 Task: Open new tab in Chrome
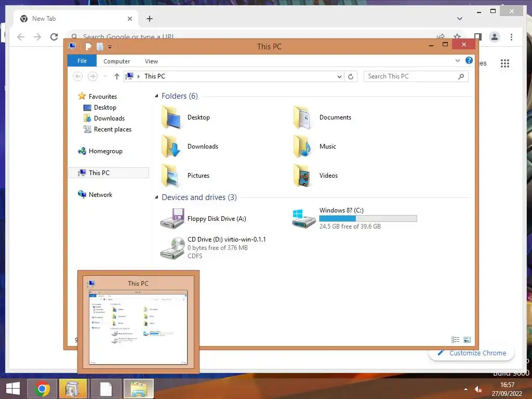tap(150, 19)
